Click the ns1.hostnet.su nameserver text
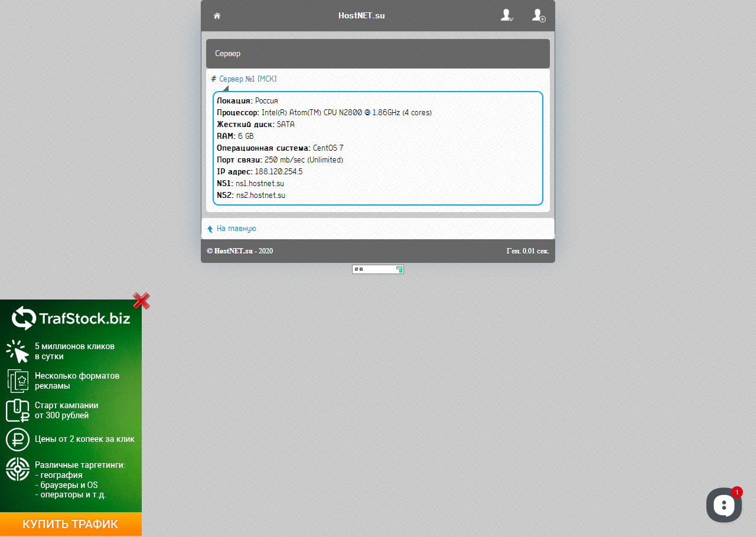 click(260, 184)
